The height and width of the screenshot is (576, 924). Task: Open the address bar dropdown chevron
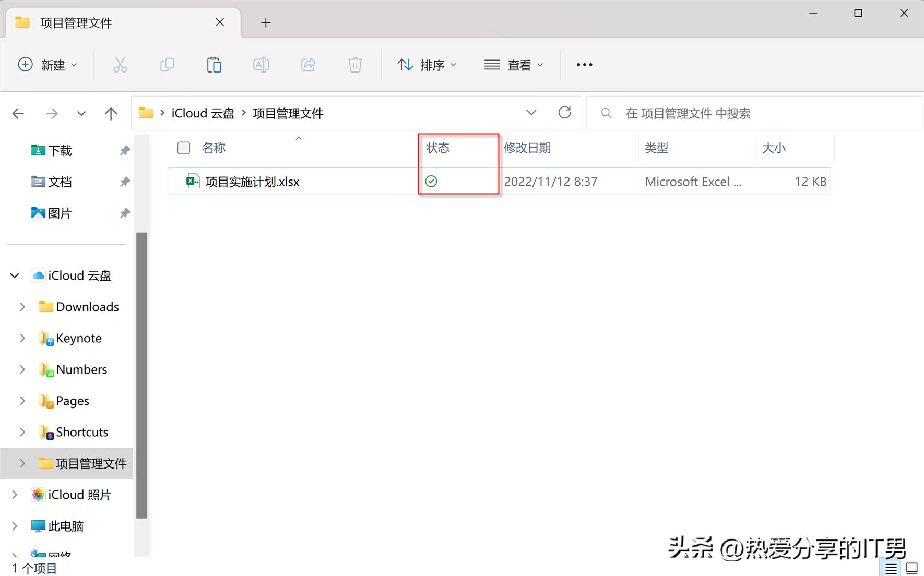[531, 112]
